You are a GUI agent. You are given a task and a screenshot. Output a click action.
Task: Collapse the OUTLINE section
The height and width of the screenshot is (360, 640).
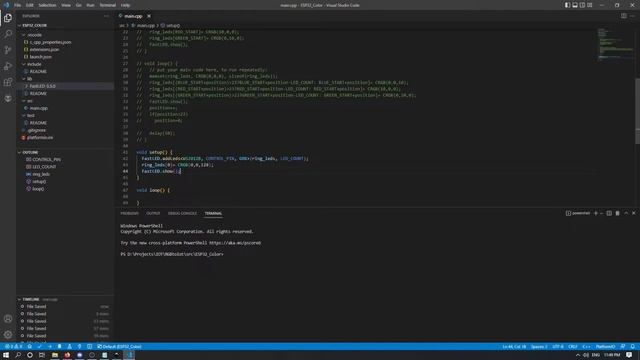[65, 152]
